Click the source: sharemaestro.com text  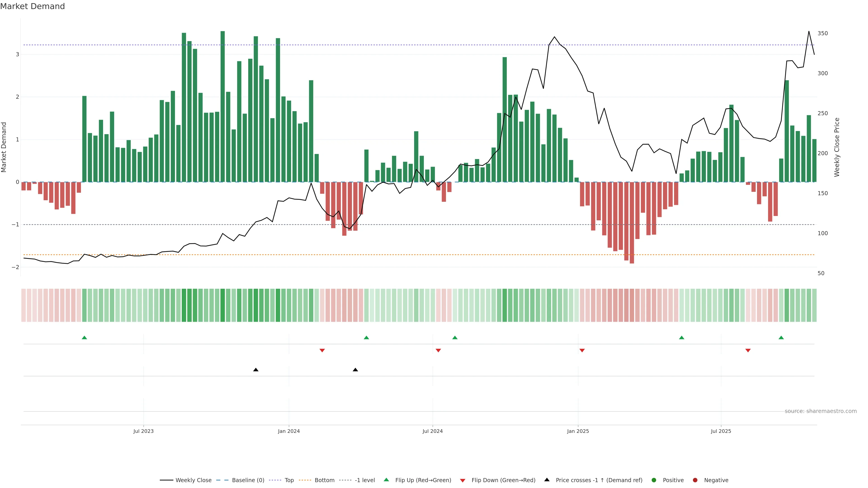(x=821, y=411)
